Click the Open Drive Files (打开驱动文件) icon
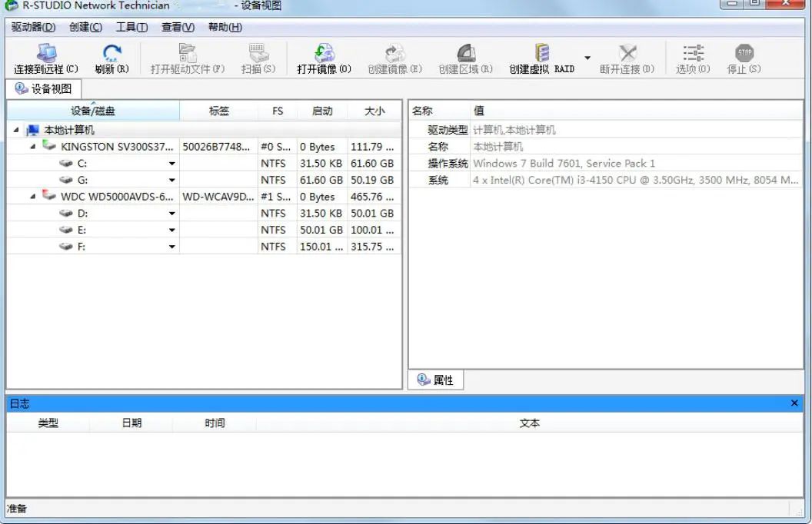 tap(187, 53)
